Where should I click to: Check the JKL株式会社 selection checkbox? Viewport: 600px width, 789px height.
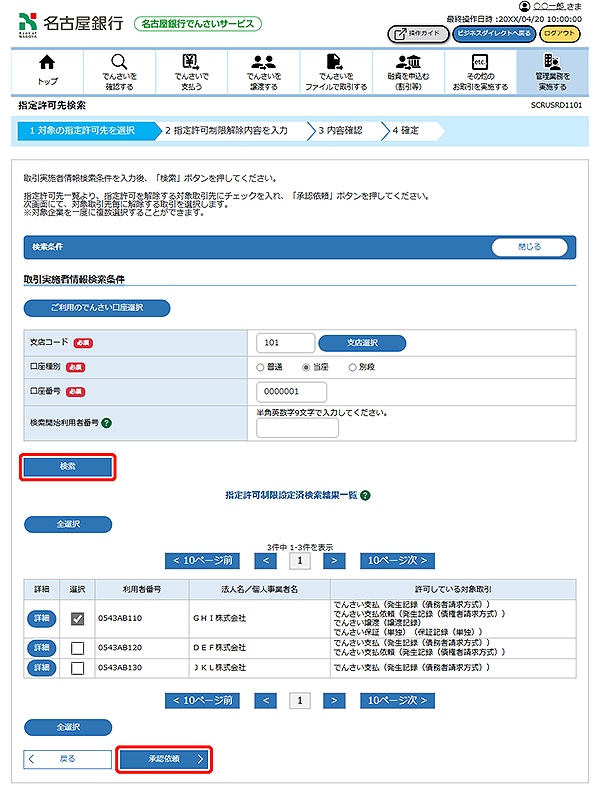pyautogui.click(x=77, y=667)
